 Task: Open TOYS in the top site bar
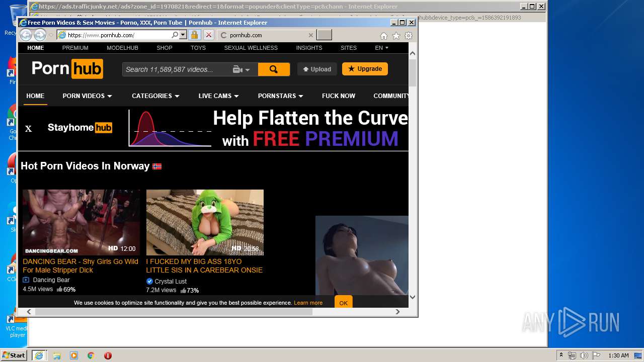(198, 48)
